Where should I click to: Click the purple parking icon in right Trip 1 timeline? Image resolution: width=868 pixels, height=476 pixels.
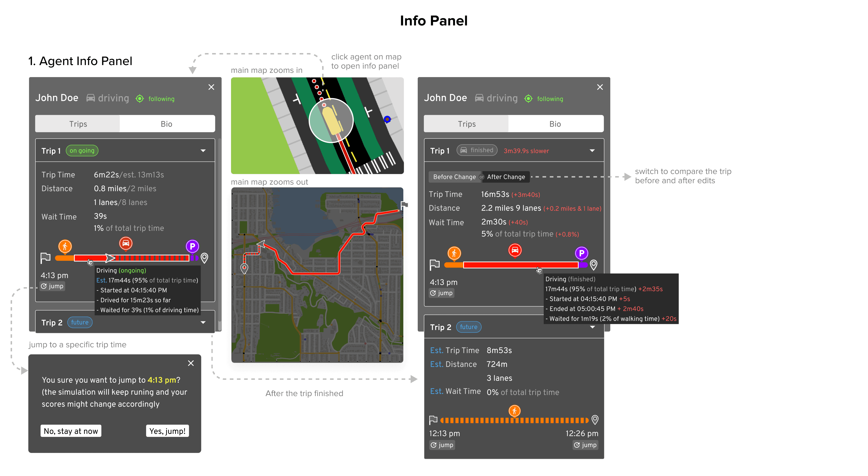click(x=581, y=253)
